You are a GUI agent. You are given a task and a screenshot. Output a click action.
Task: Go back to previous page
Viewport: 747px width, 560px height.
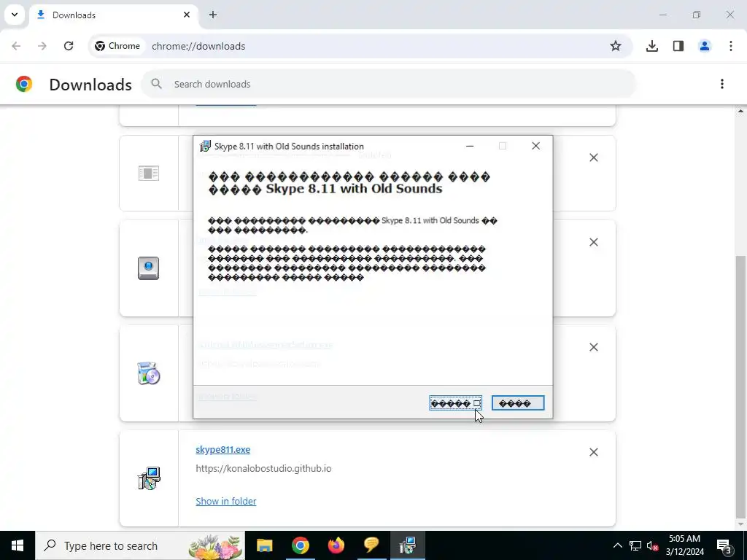[16, 46]
